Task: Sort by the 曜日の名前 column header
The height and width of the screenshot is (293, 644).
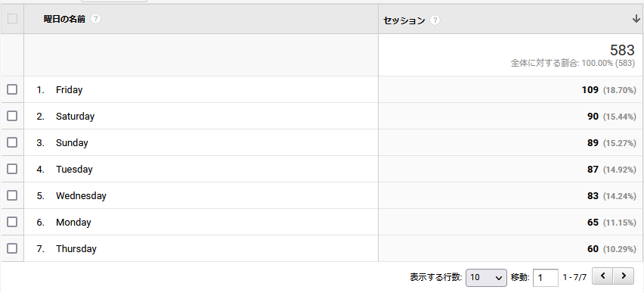Action: coord(64,19)
